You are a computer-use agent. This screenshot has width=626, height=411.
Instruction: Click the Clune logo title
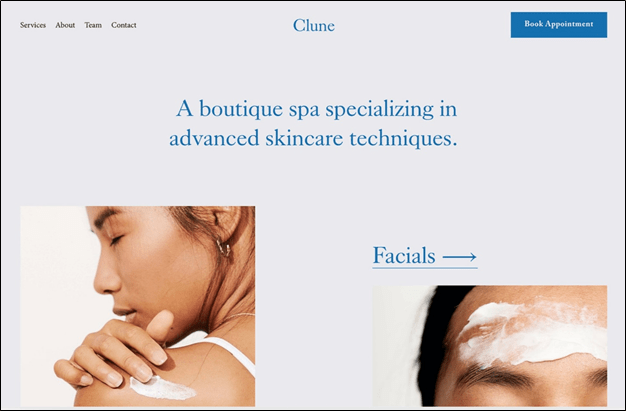[x=314, y=26]
